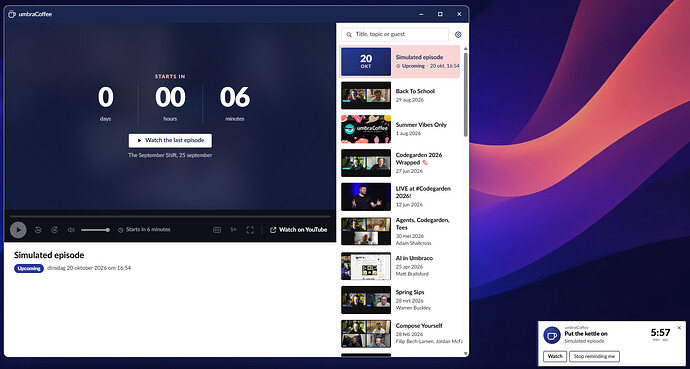The width and height of the screenshot is (690, 369).
Task: Click the scroll down arrow of the list
Action: (x=466, y=353)
